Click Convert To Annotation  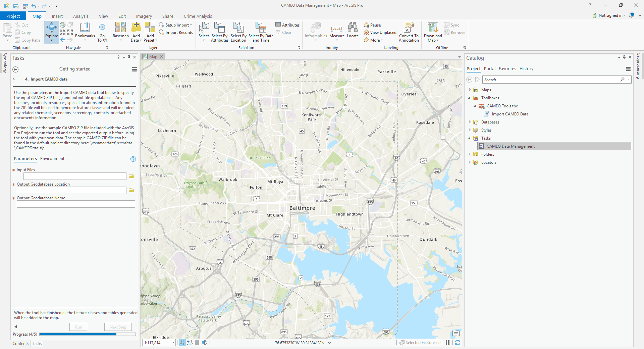(x=409, y=32)
